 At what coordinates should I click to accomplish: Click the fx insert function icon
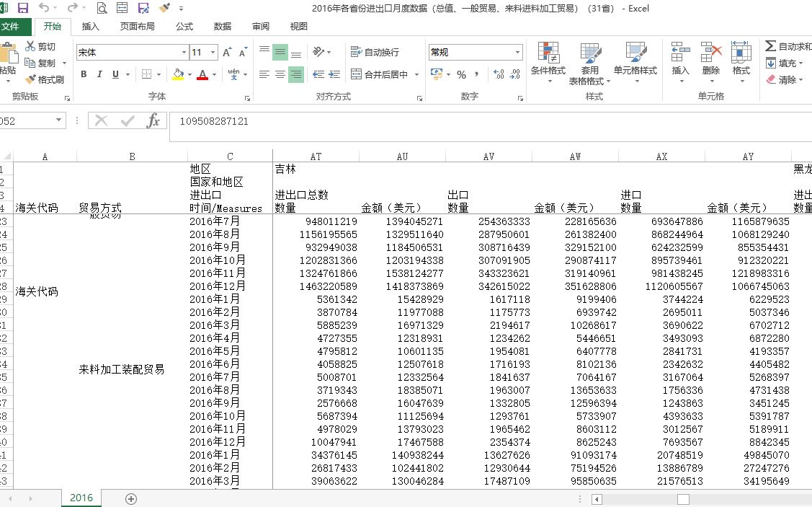[x=153, y=121]
